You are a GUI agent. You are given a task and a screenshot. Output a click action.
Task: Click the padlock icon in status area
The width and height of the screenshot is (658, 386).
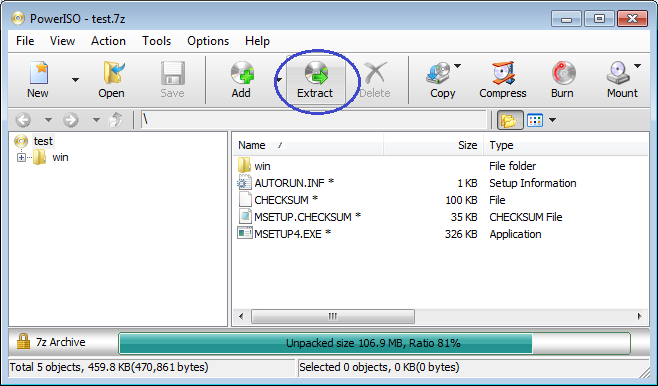23,342
